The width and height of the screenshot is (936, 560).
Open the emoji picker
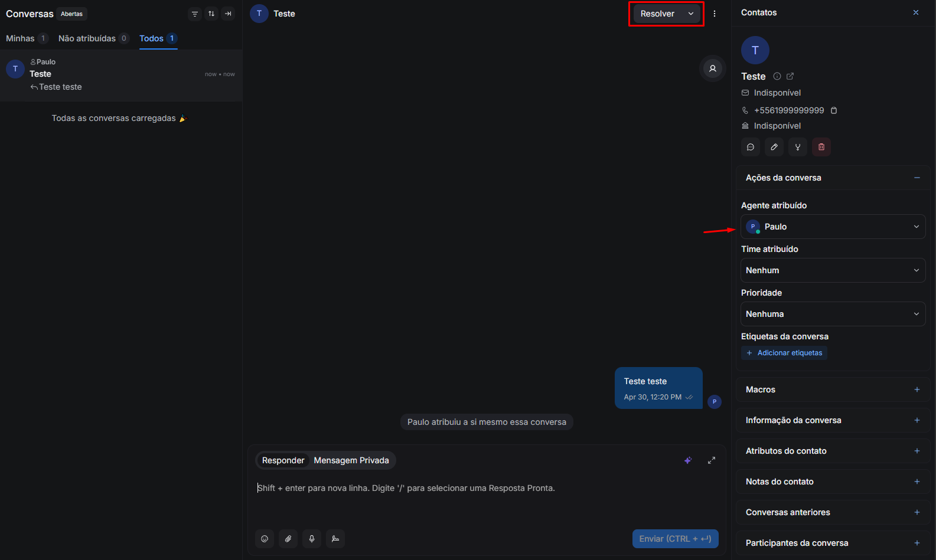[265, 539]
